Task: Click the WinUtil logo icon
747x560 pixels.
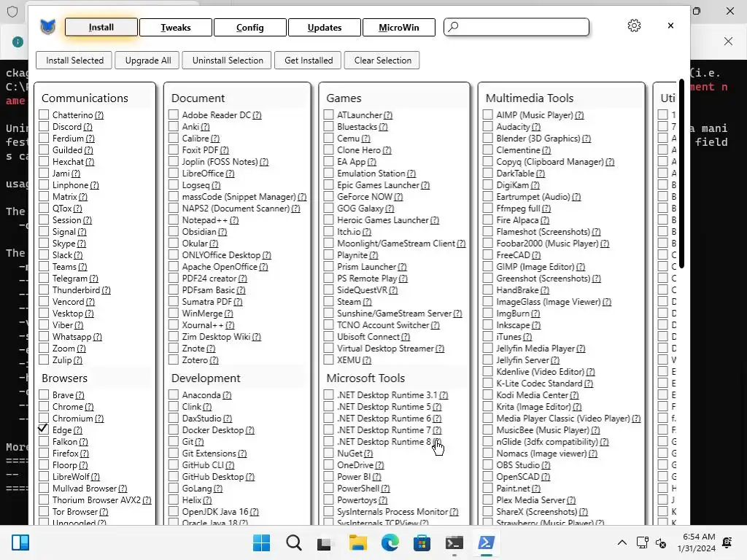Action: coord(47,27)
